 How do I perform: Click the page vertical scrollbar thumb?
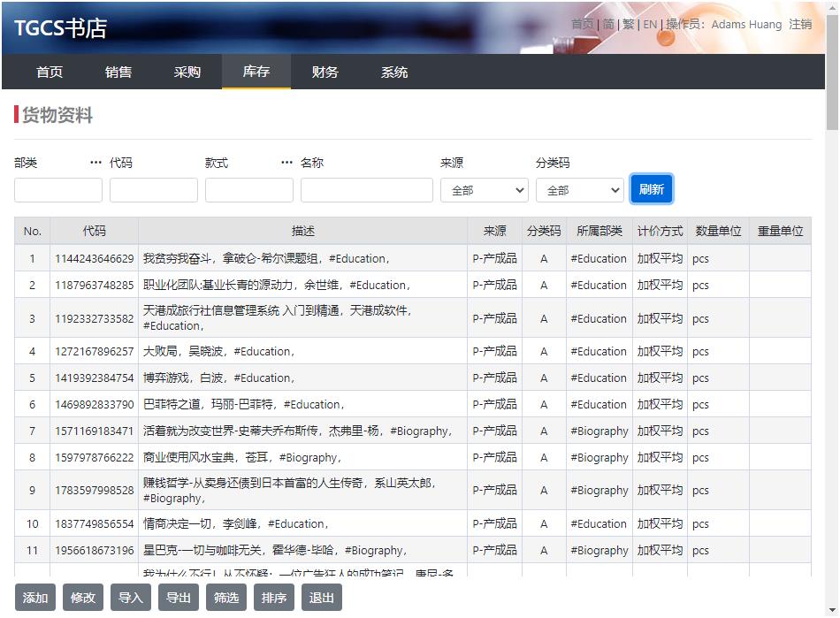point(833,72)
